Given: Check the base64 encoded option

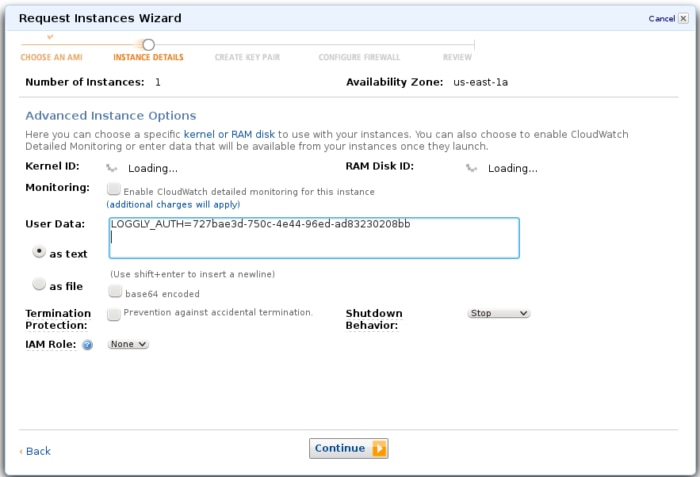Looking at the screenshot, I should point(114,292).
